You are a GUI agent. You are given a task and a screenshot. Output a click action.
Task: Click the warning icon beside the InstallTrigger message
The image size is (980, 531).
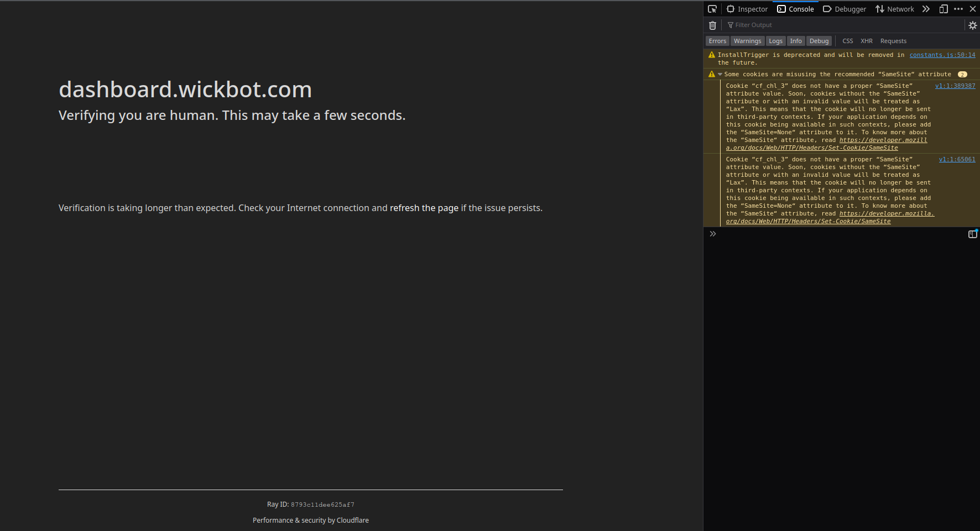point(712,55)
